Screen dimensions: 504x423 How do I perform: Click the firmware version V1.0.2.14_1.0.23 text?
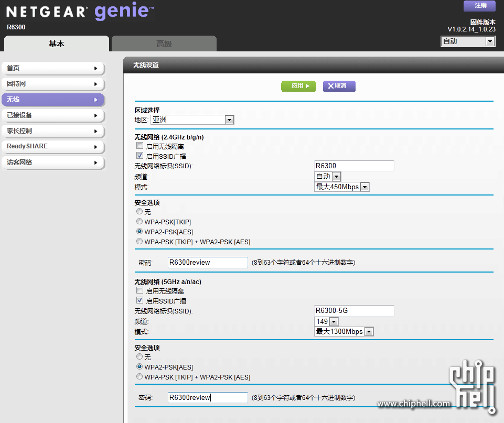(x=471, y=29)
